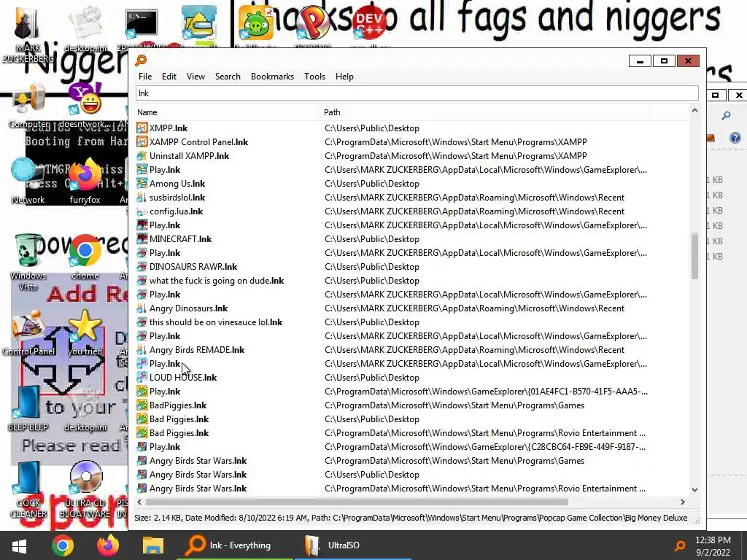Image resolution: width=747 pixels, height=560 pixels.
Task: Select the green Bad Piggies desktop shortcut
Action: click(256, 22)
